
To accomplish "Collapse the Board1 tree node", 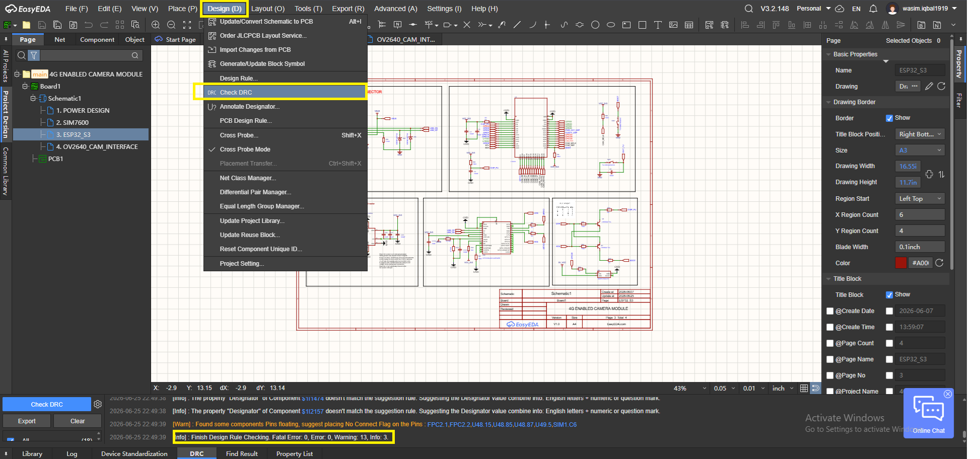I will point(25,86).
